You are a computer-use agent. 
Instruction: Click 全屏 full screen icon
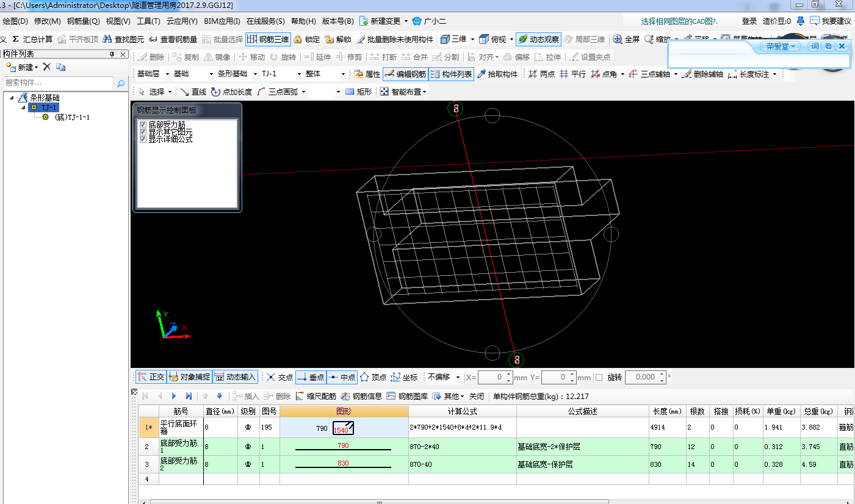(626, 39)
